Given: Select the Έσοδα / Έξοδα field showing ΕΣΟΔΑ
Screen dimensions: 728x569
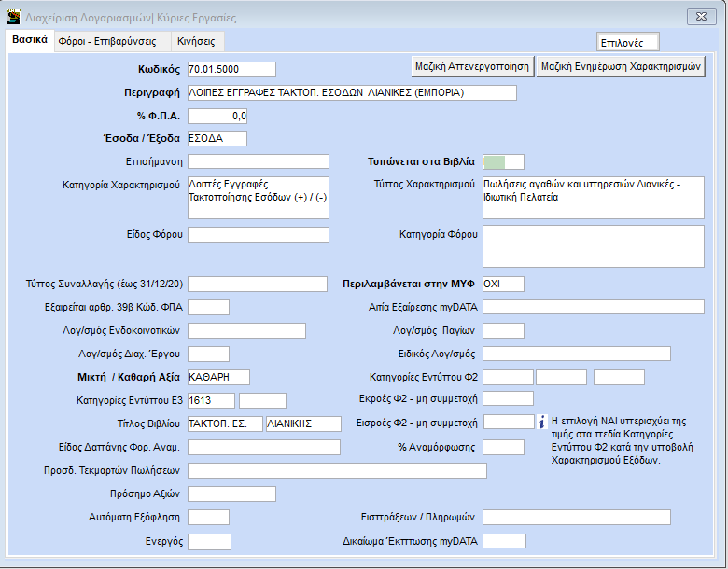Looking at the screenshot, I should tap(217, 138).
